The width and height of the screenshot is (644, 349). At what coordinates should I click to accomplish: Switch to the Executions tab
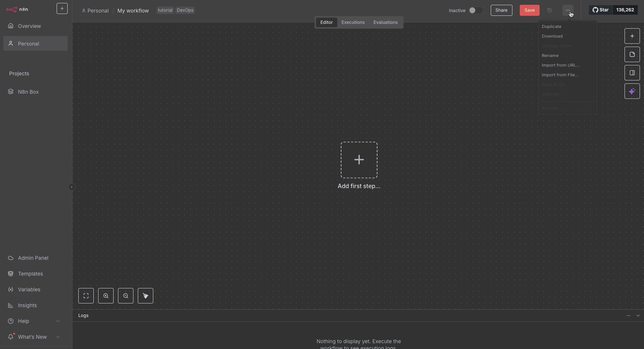pos(353,22)
